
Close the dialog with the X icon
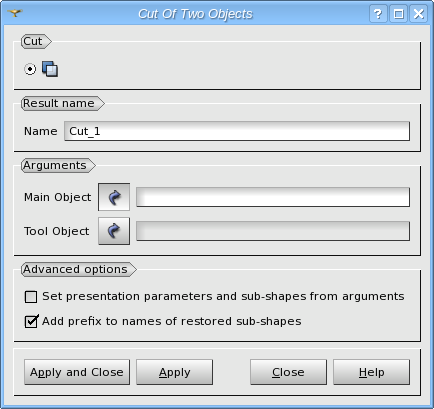tap(419, 14)
